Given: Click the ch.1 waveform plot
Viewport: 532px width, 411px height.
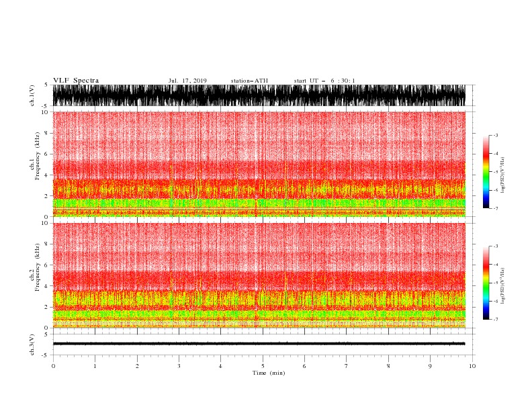Looking at the screenshot, I should (x=259, y=95).
